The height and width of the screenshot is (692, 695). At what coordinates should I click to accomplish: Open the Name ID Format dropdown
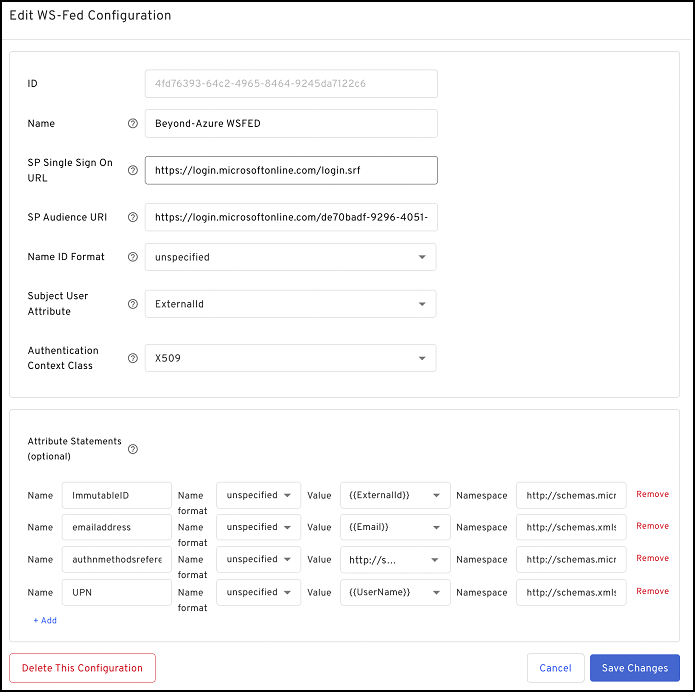coord(290,257)
